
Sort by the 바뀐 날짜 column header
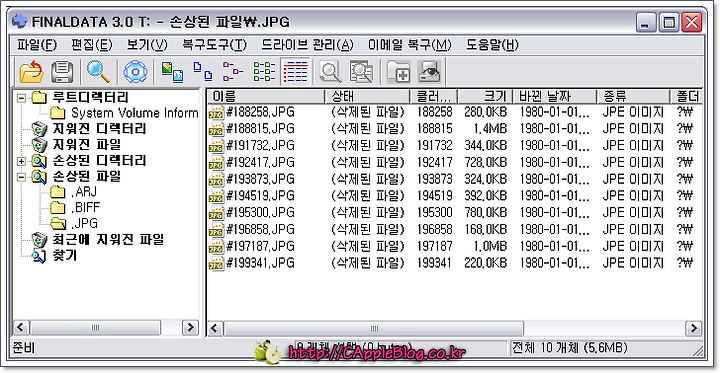[555, 96]
